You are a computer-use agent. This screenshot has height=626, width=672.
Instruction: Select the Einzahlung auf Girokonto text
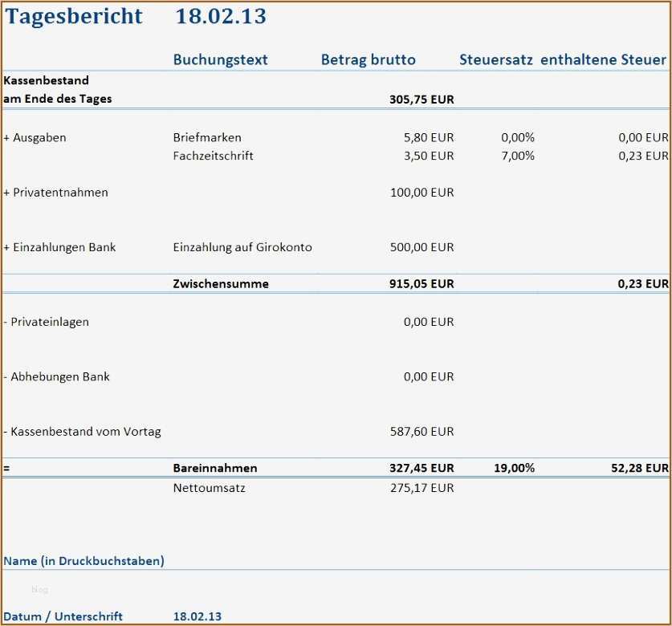pyautogui.click(x=242, y=247)
